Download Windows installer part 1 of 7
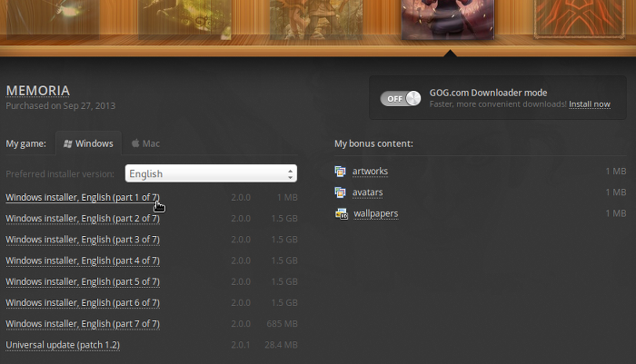Viewport: 636px width, 364px height. [83, 197]
